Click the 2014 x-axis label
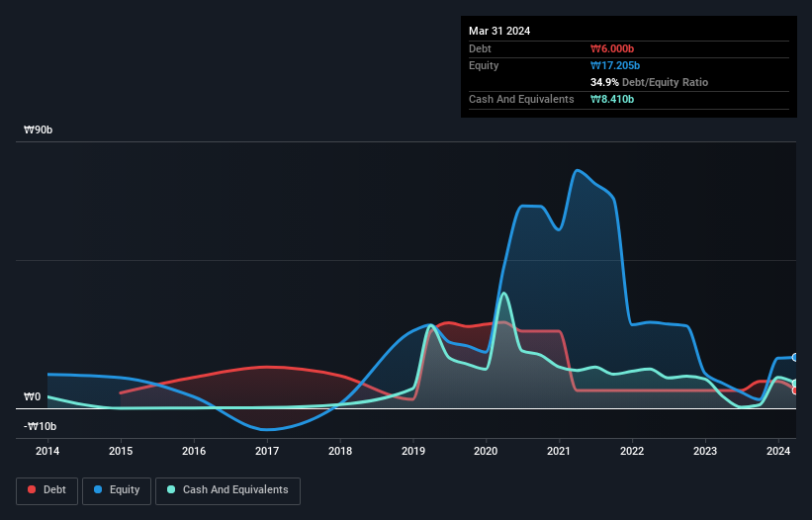 pos(47,451)
